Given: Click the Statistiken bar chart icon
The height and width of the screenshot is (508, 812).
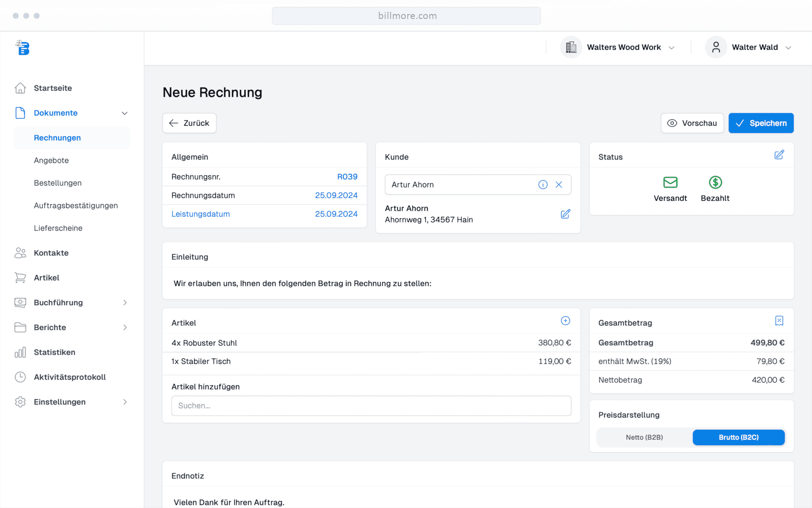Looking at the screenshot, I should point(20,352).
